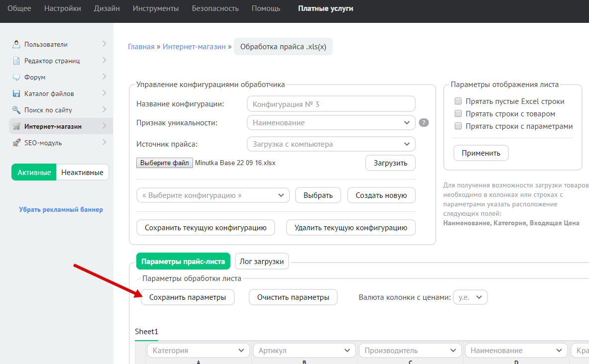Click the Site search magnifier icon
The image size is (589, 364).
click(x=16, y=110)
